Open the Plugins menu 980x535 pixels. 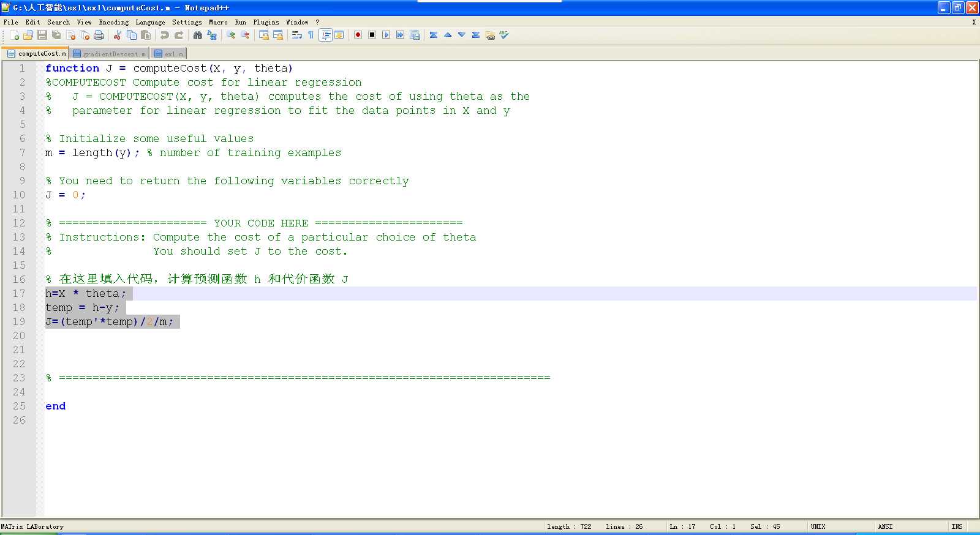click(x=266, y=22)
